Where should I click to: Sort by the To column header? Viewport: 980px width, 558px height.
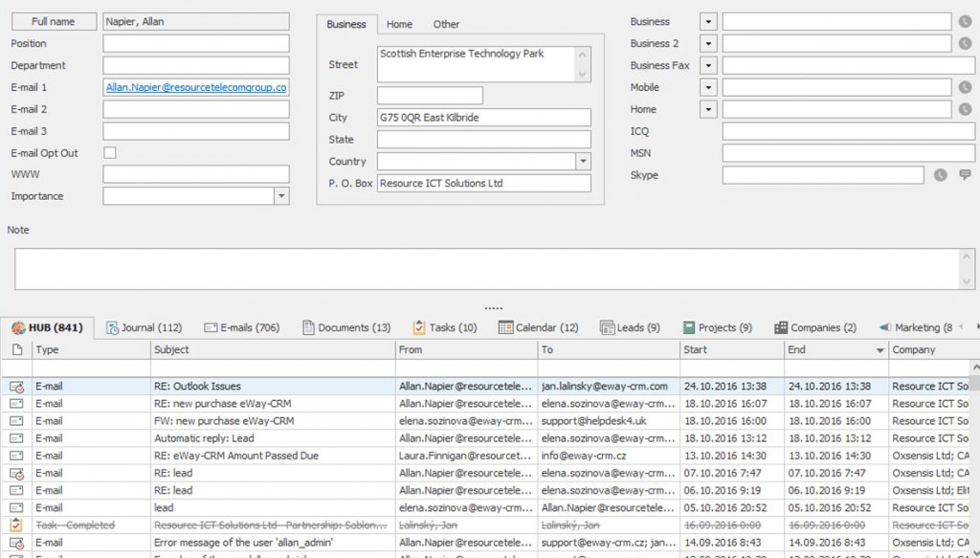coord(609,350)
